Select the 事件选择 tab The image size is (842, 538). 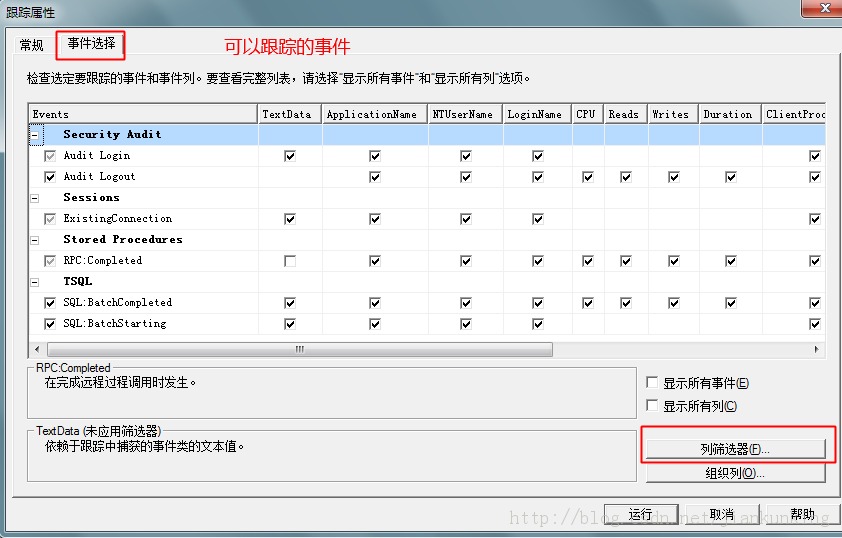(x=91, y=44)
